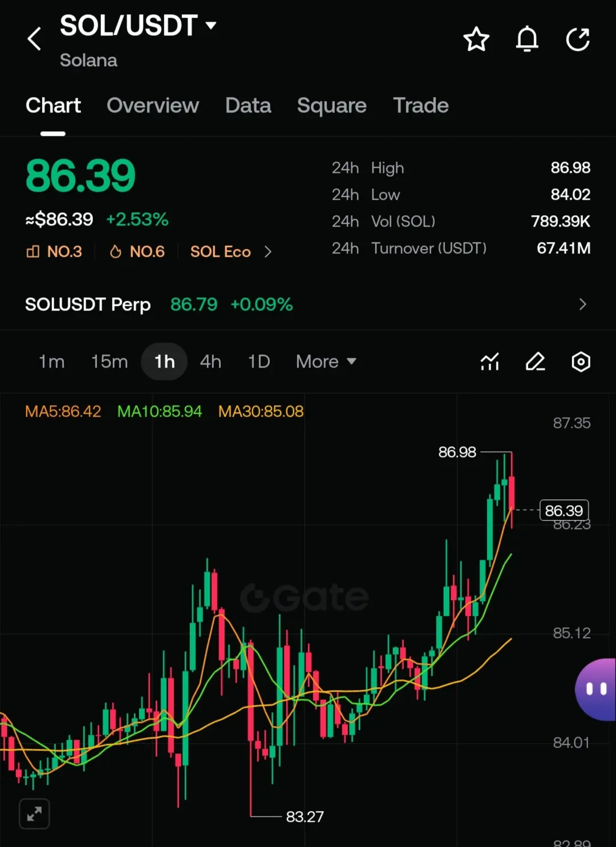Go back using the left arrow
This screenshot has height=847, width=616.
[34, 39]
